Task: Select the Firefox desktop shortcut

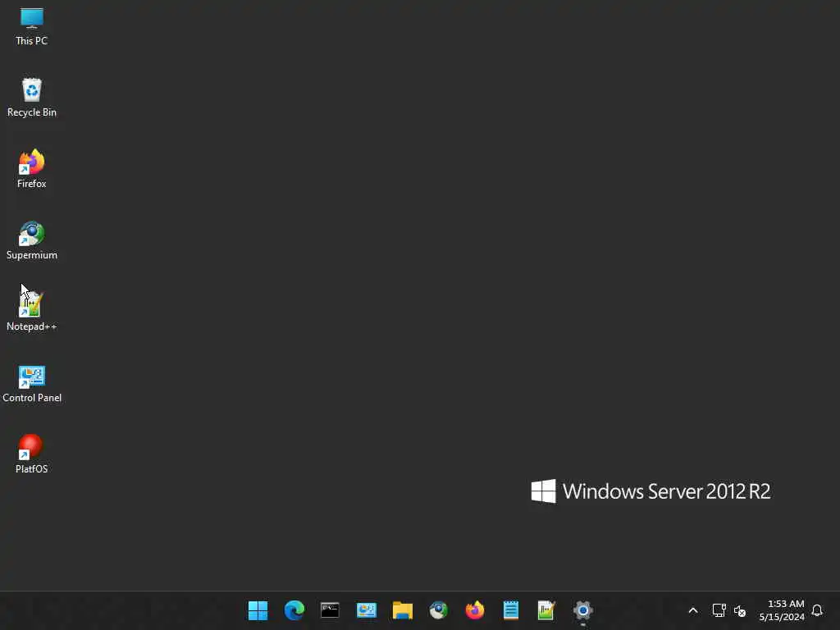Action: coord(32,169)
